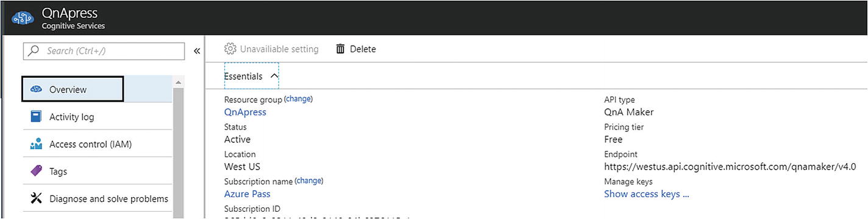
Task: Click the Unavailable setting gear icon
Action: [x=230, y=49]
